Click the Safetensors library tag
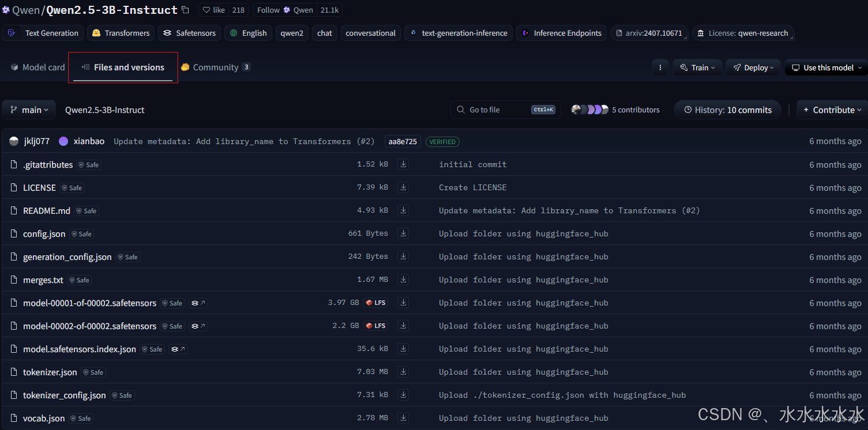 click(189, 33)
